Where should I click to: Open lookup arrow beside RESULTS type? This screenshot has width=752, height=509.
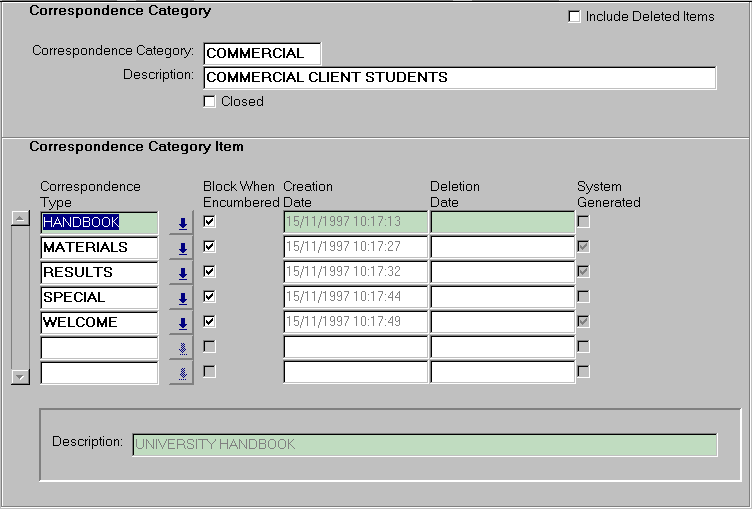[x=182, y=273]
